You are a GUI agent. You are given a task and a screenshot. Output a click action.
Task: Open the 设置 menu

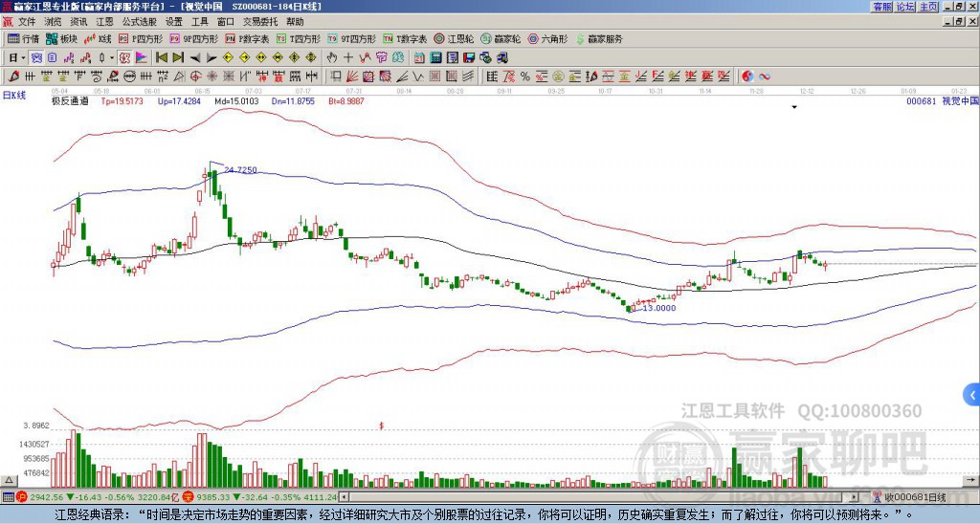[x=174, y=22]
